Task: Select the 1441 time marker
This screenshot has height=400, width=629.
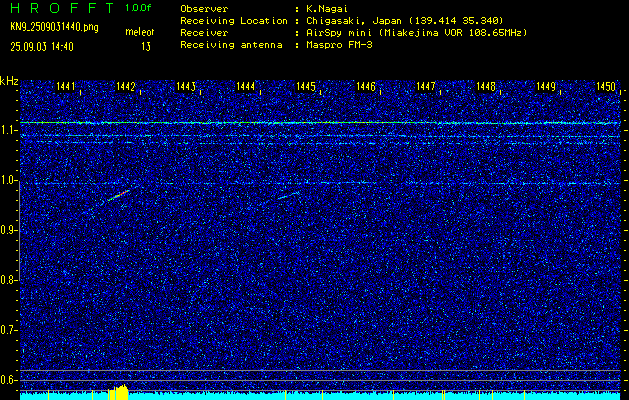Action: click(x=66, y=86)
